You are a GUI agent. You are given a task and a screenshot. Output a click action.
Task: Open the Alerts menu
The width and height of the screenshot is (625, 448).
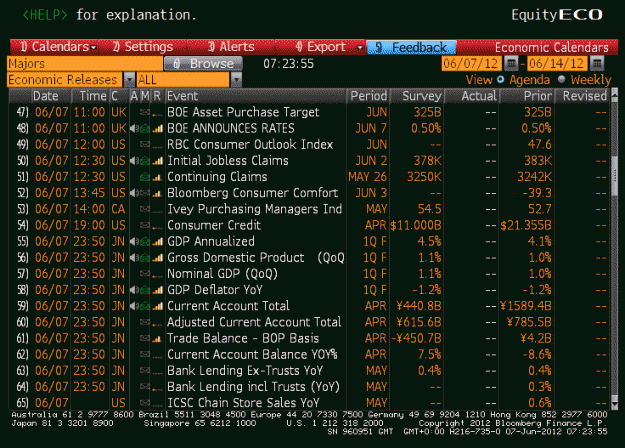tap(231, 47)
